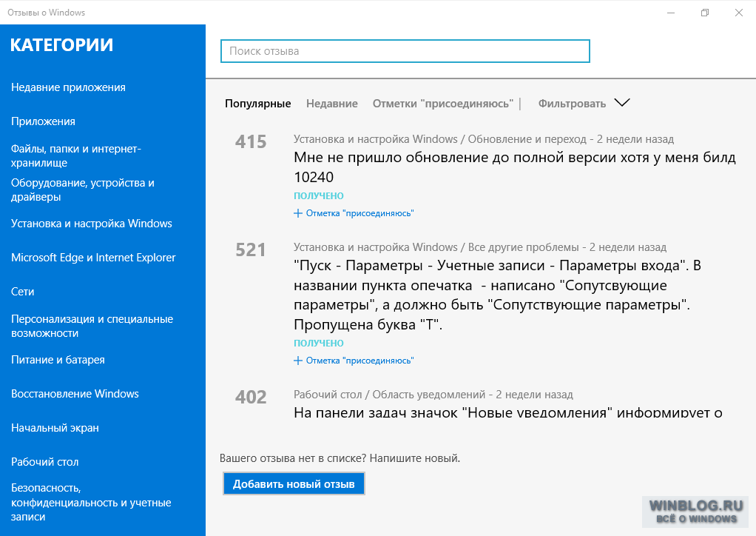Select Недавние приложения category
This screenshot has height=536, width=756.
(x=69, y=87)
